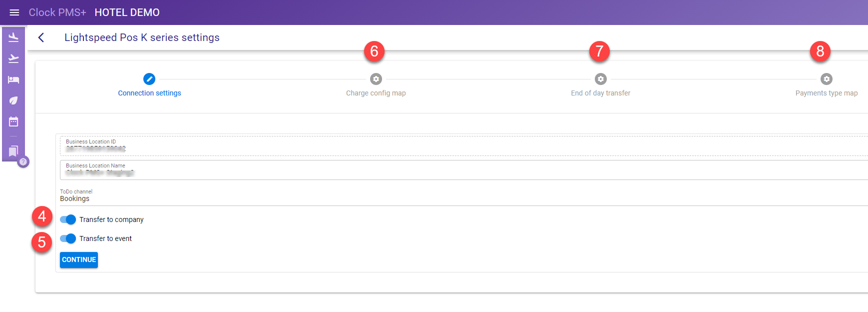The image size is (868, 312).
Task: Click the Transfer to event label text
Action: click(105, 238)
